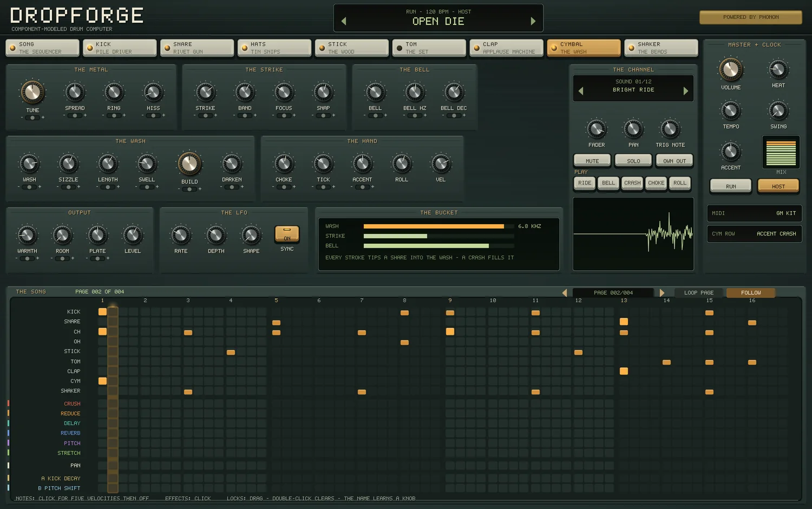The height and width of the screenshot is (509, 812).
Task: Click the Powered by Phonon button
Action: pos(751,17)
